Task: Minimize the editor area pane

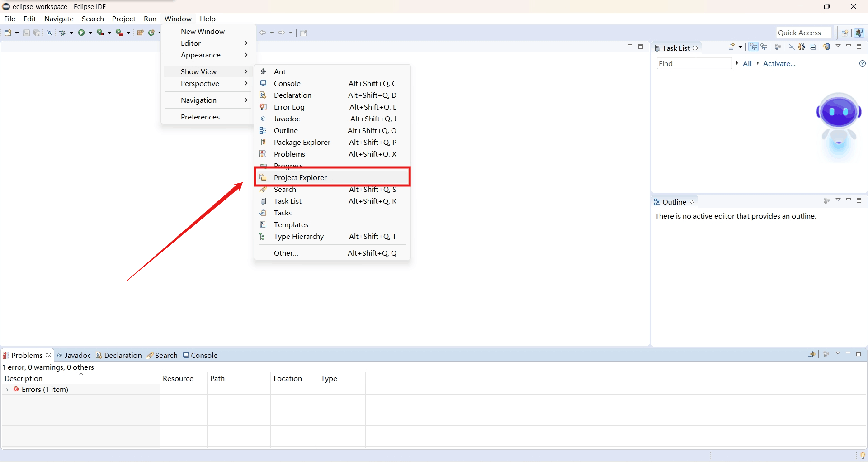Action: [x=630, y=46]
